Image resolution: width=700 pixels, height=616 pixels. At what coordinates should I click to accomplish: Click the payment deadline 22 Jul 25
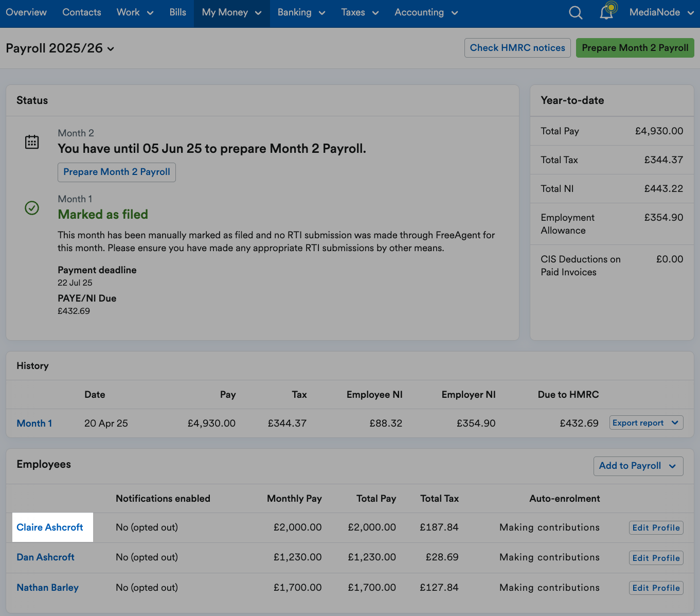click(x=75, y=283)
